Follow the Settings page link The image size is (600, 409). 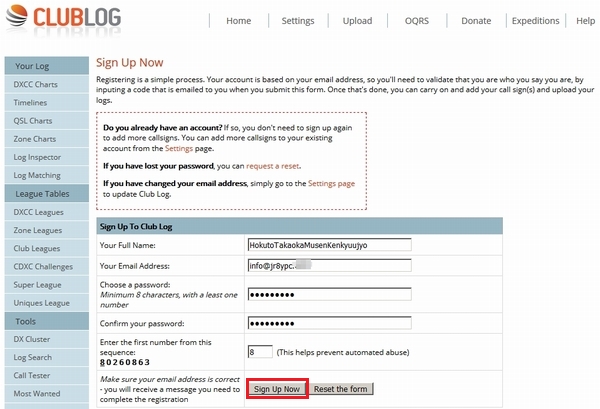click(x=331, y=184)
